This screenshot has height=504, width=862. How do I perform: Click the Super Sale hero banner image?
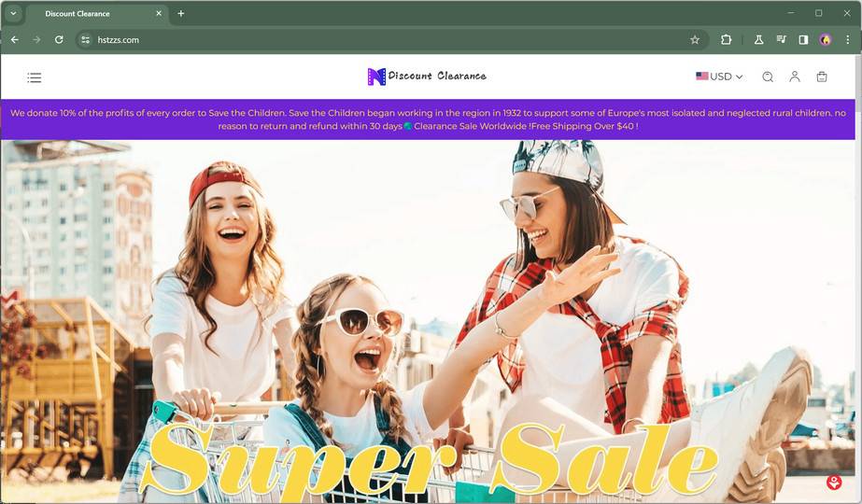[428, 321]
